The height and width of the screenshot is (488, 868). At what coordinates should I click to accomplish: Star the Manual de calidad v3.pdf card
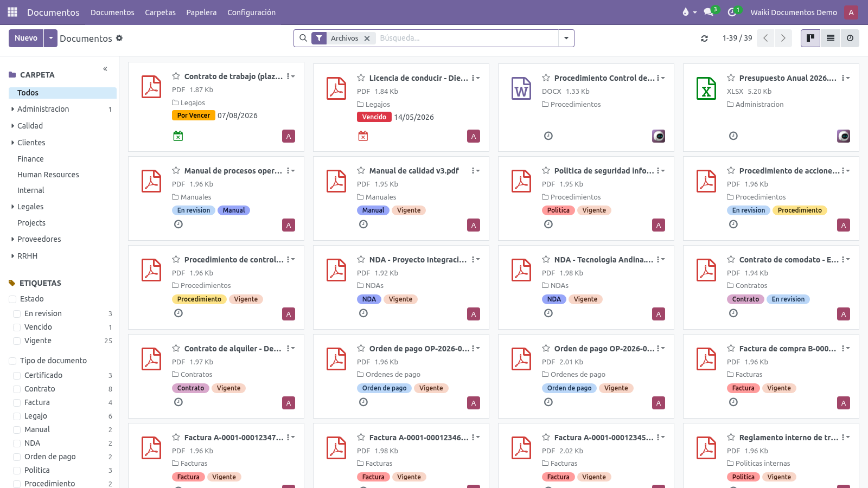(x=361, y=171)
